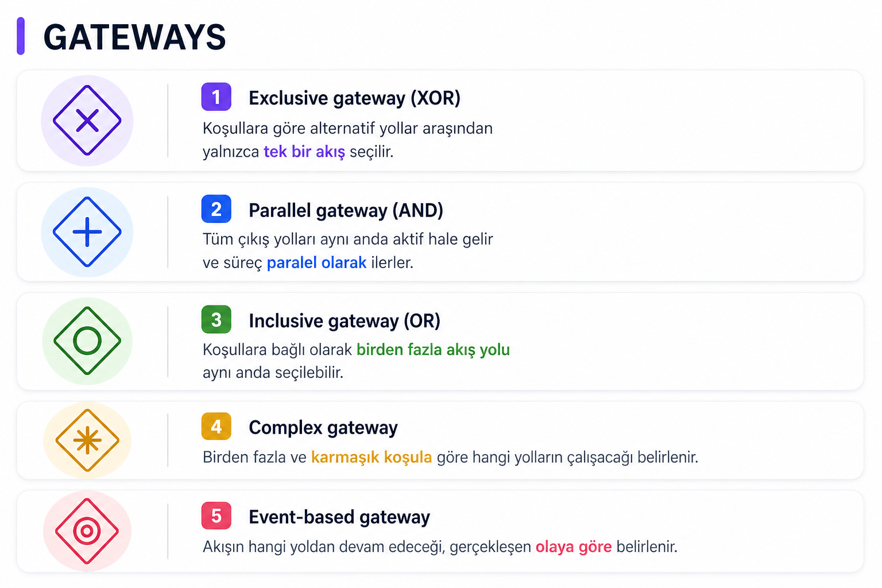Click the purple number 1 badge
Viewport: 882px width, 588px height.
[216, 97]
